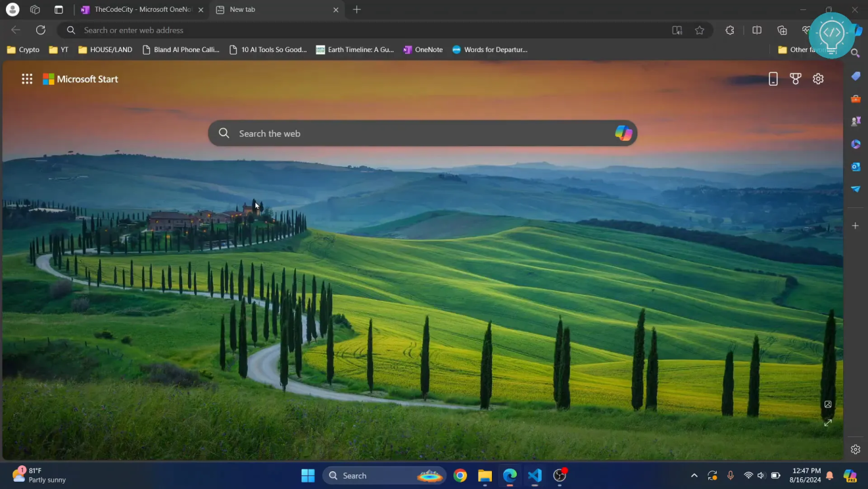Click the change wallpaper image icon

pyautogui.click(x=828, y=404)
